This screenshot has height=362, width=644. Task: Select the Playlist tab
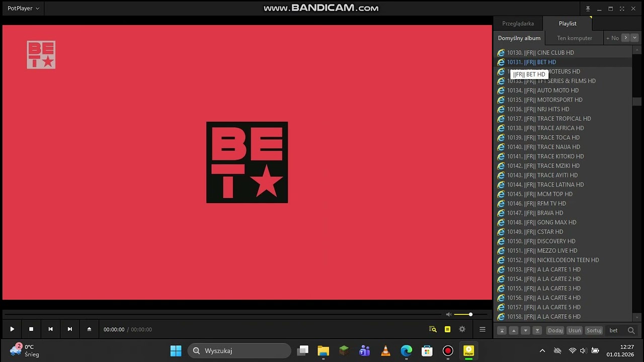point(568,24)
